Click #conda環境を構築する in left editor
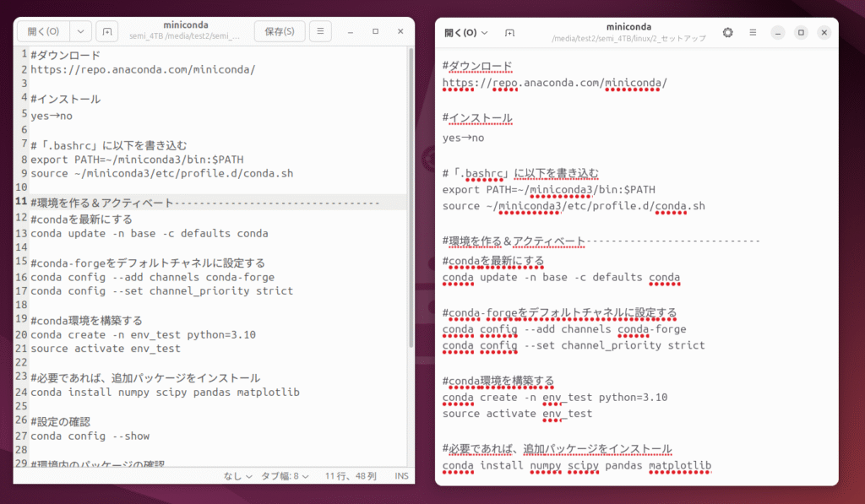 pyautogui.click(x=87, y=320)
